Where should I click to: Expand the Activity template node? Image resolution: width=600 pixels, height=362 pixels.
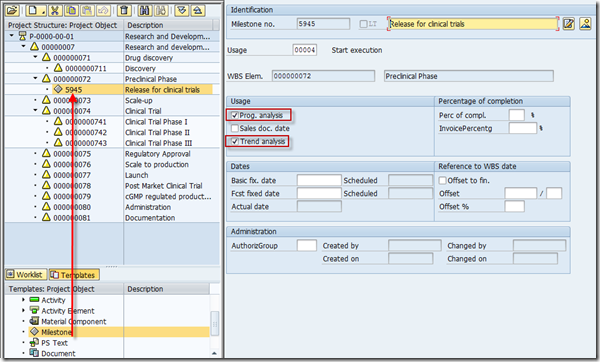coord(23,300)
